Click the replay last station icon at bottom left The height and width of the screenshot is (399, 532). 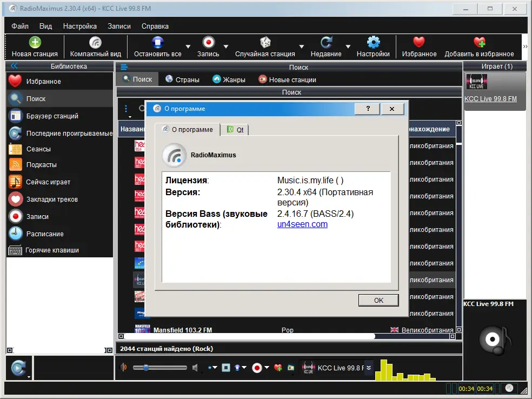18,368
